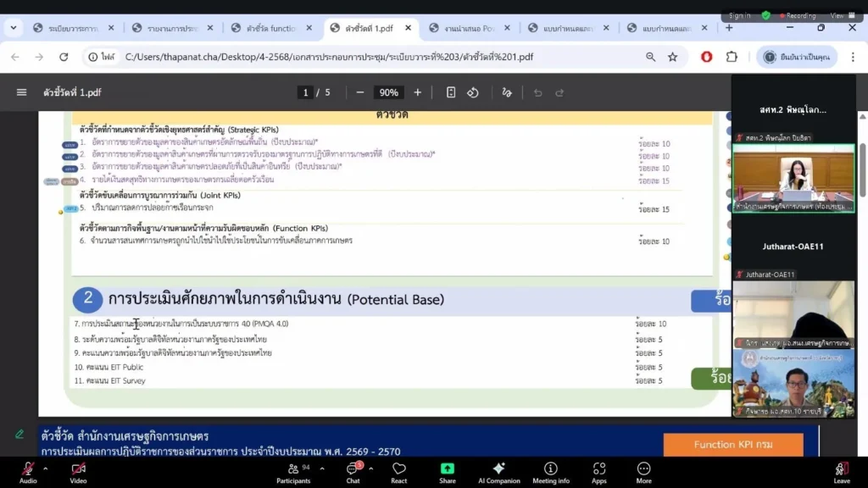Expand the Participants options arrow
868x488 pixels.
(x=322, y=468)
